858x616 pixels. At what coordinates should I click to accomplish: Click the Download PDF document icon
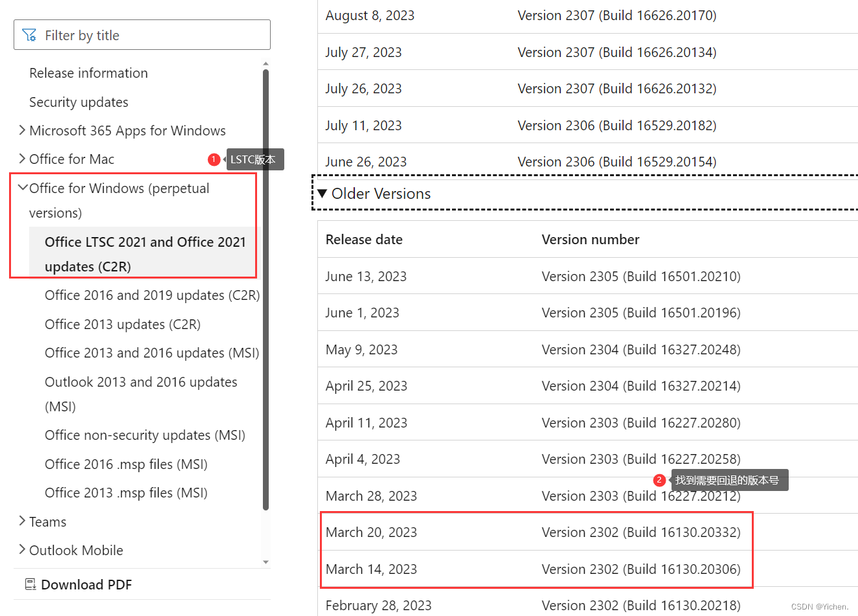(30, 584)
